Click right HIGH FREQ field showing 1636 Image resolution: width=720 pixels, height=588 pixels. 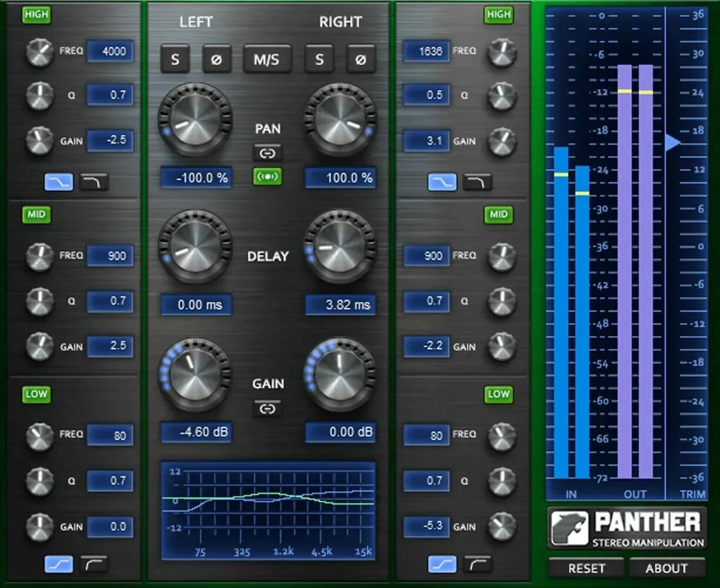tap(426, 51)
